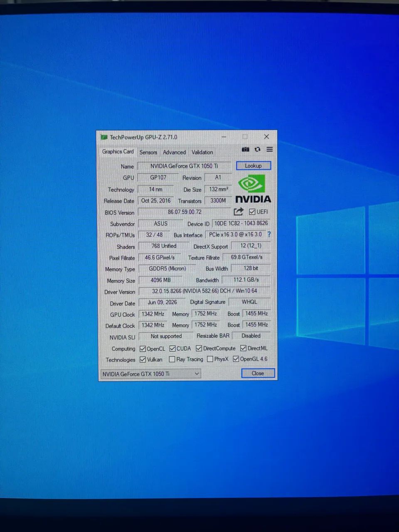399x532 pixels.
Task: Click the Lookup button
Action: [x=254, y=166]
